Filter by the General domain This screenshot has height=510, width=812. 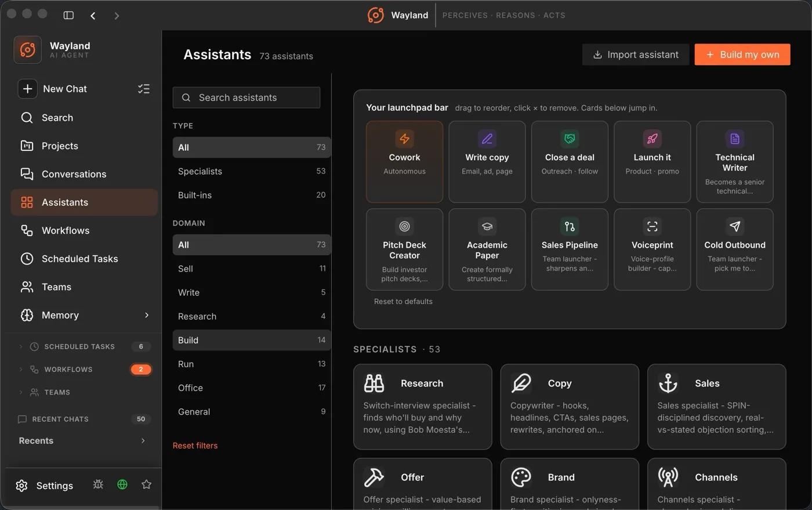(252, 411)
